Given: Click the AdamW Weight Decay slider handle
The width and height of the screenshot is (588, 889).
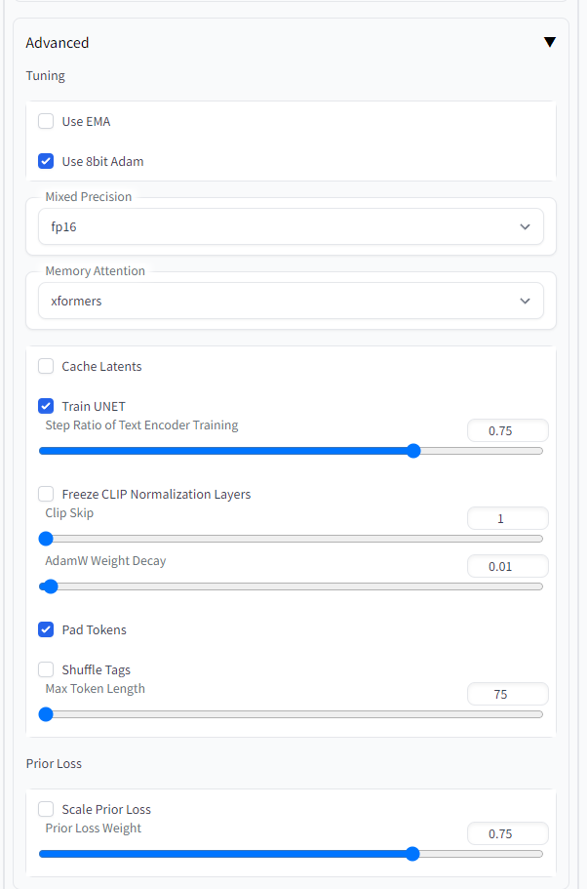Looking at the screenshot, I should point(49,586).
